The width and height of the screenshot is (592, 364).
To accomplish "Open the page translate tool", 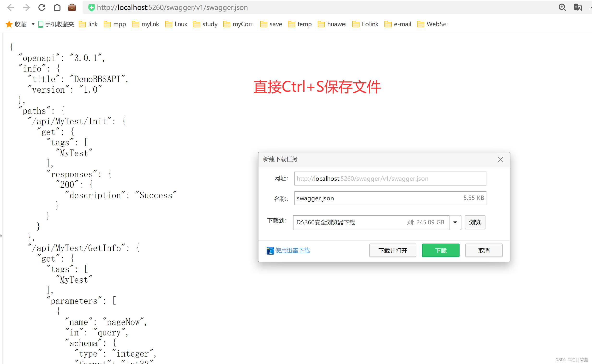I will click(578, 7).
